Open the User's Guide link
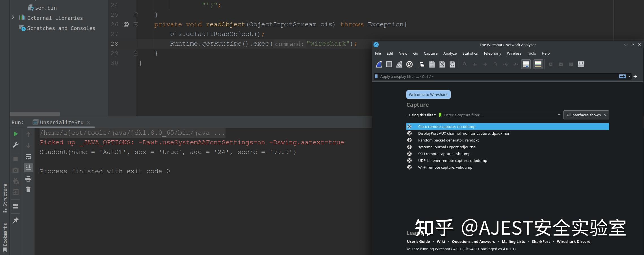The image size is (644, 255). 418,241
